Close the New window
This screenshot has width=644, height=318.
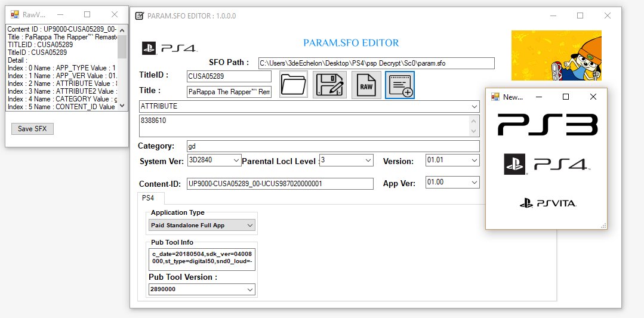[x=593, y=97]
